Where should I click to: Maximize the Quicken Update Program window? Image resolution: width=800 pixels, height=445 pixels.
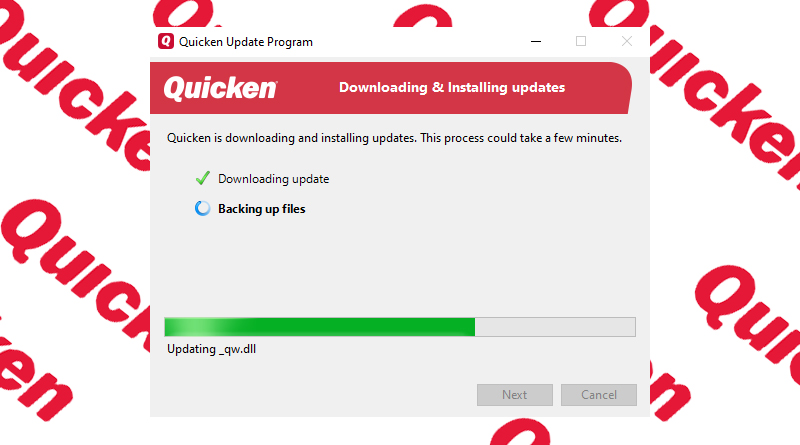click(581, 41)
